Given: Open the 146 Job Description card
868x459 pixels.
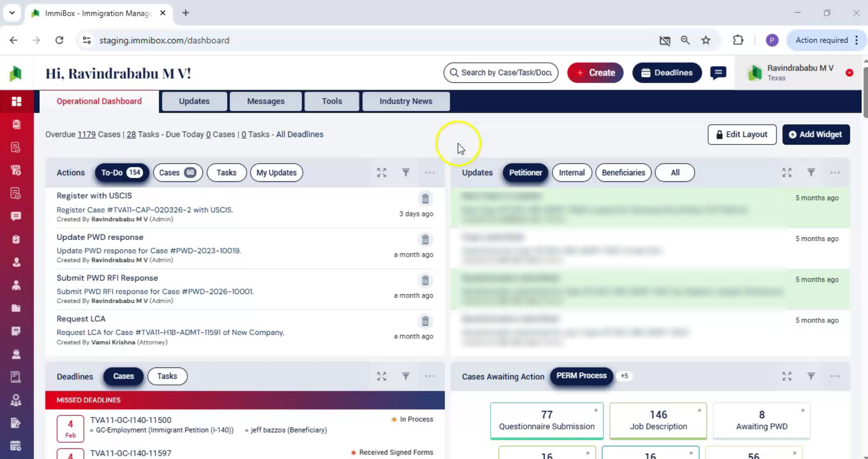Looking at the screenshot, I should [x=658, y=421].
